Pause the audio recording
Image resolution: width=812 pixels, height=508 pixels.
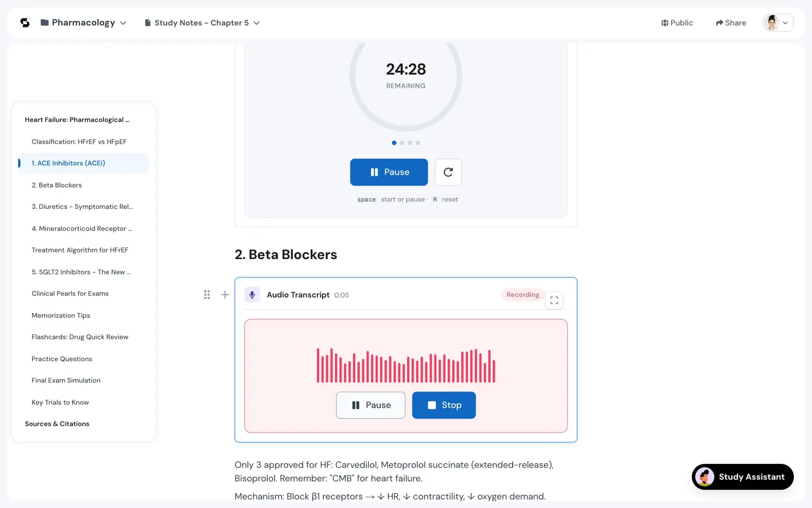click(x=370, y=405)
